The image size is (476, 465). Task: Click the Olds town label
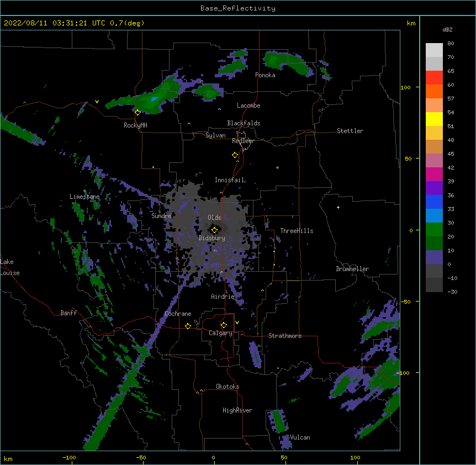click(x=214, y=218)
